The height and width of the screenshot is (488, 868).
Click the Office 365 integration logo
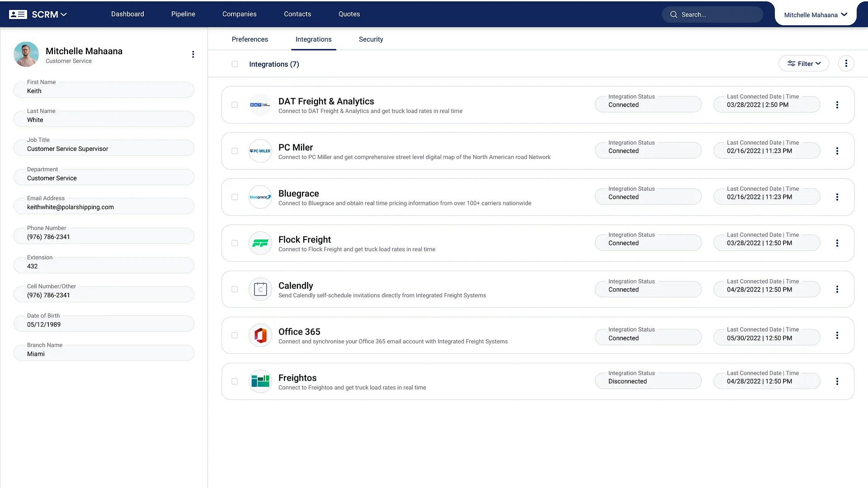pos(260,335)
